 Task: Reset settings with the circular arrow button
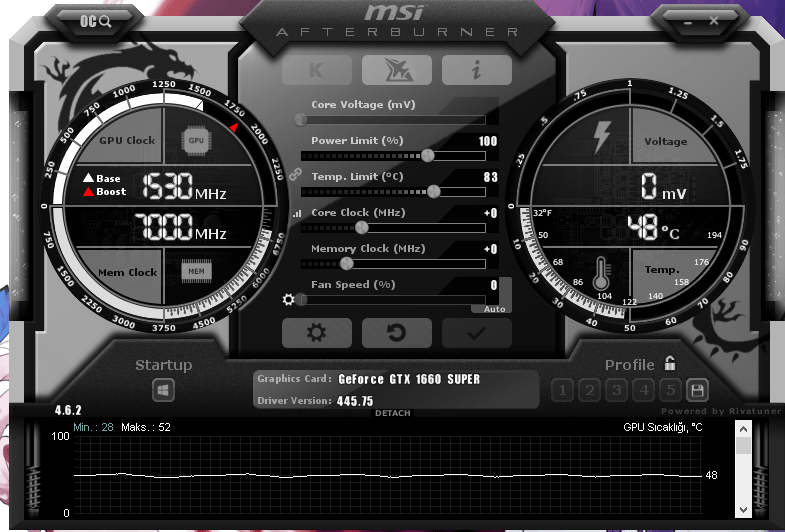[397, 333]
